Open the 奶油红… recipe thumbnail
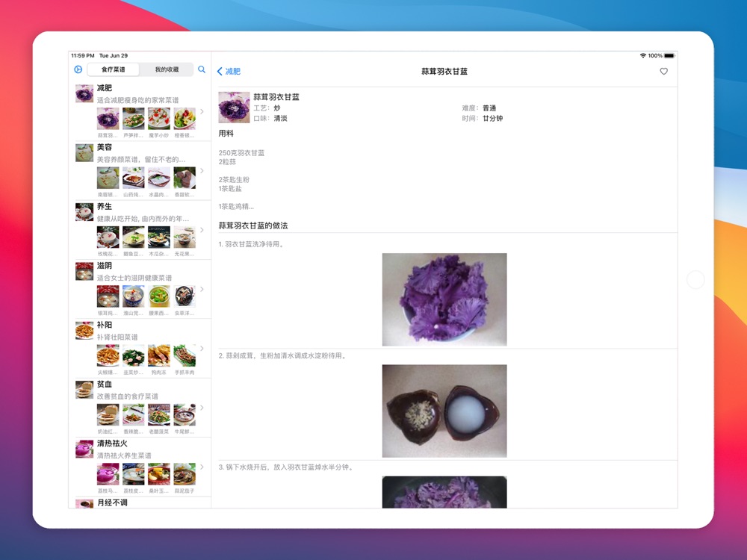 click(x=108, y=415)
